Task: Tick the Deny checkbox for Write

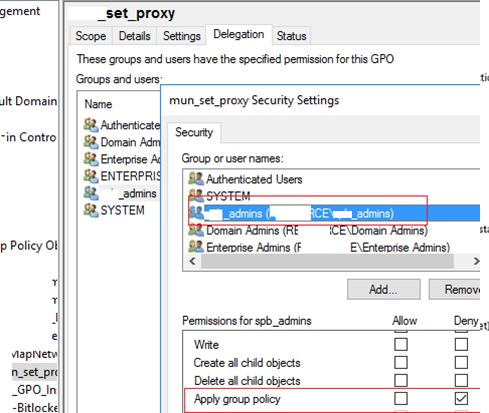Action: [461, 344]
